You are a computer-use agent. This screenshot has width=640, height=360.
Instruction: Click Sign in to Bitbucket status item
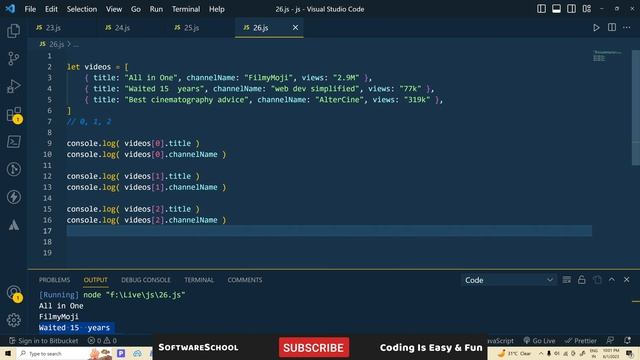[x=44, y=340]
